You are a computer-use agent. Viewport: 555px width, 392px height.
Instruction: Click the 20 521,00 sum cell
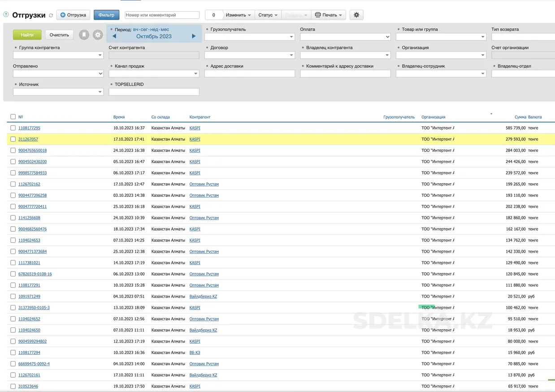(x=517, y=297)
